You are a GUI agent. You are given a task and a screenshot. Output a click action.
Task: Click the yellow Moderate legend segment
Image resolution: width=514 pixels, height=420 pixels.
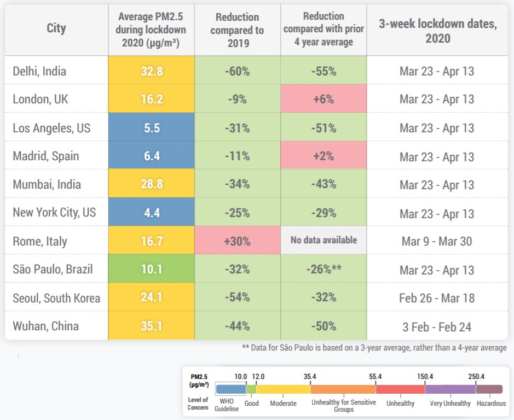click(284, 389)
